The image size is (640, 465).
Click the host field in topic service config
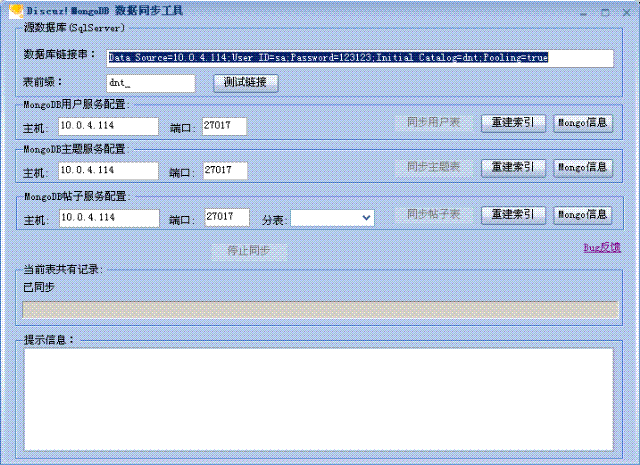(x=108, y=171)
